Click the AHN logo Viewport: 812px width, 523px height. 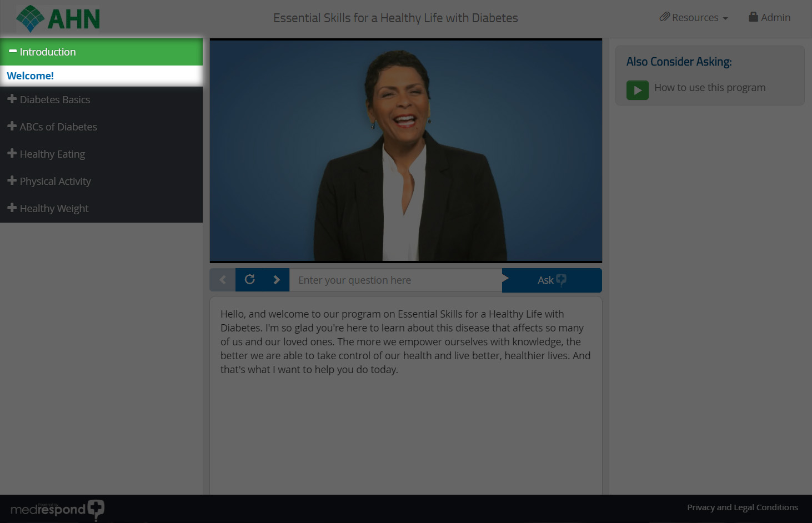58,18
